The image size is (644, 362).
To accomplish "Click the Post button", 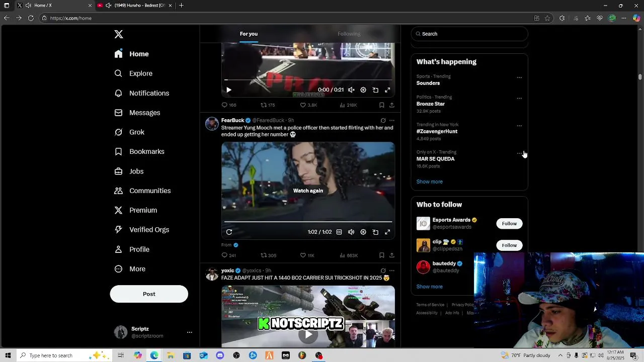I will click(149, 294).
